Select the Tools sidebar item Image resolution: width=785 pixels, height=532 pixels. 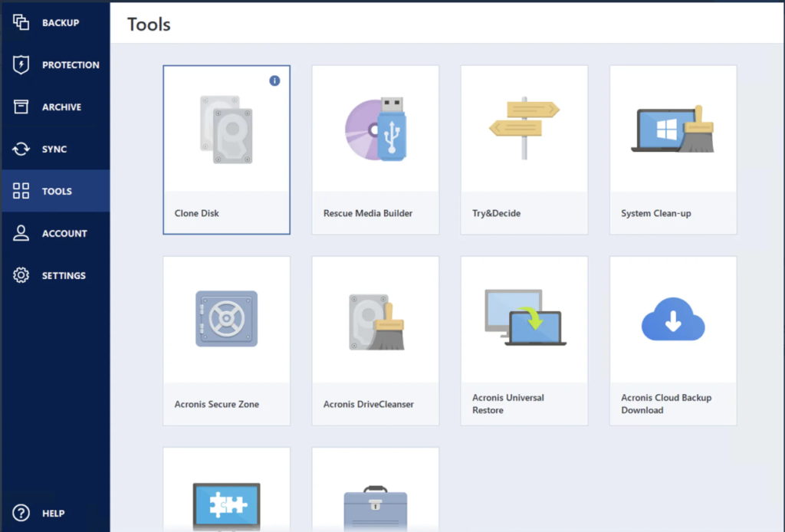point(55,192)
